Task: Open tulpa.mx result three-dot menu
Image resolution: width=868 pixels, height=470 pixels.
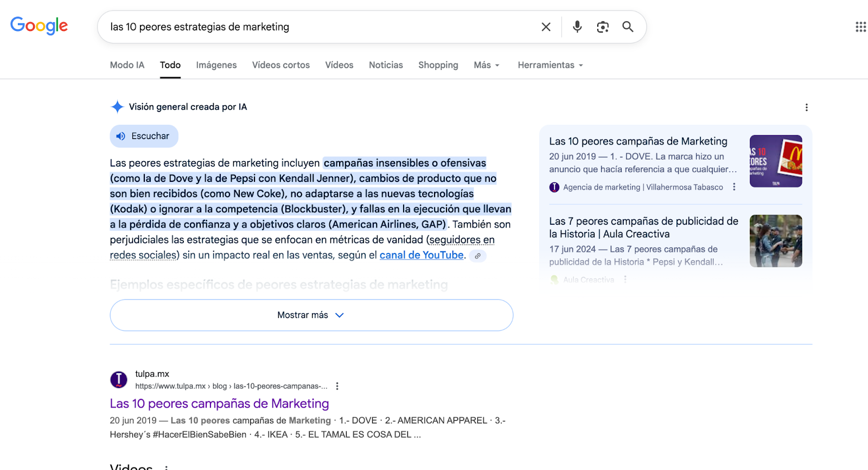Action: pyautogui.click(x=337, y=386)
